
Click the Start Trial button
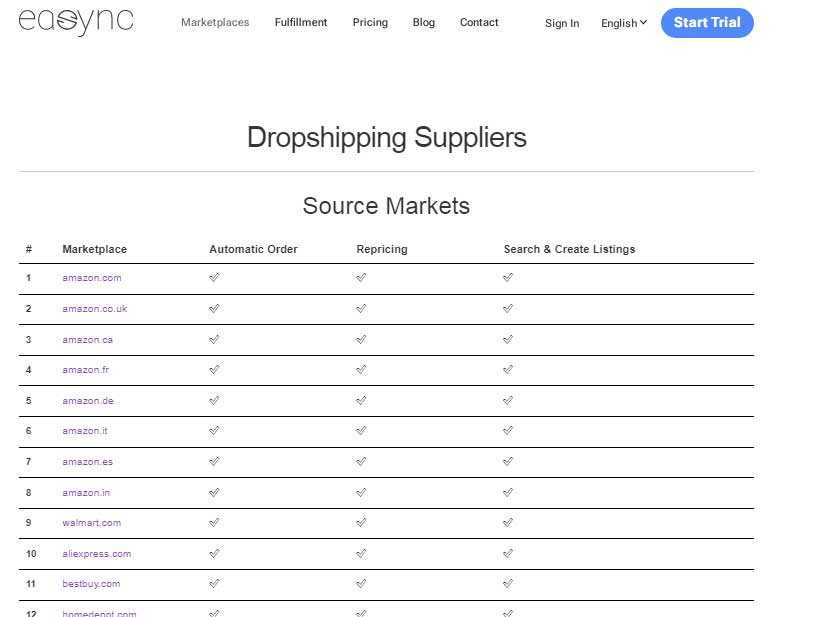tap(707, 23)
